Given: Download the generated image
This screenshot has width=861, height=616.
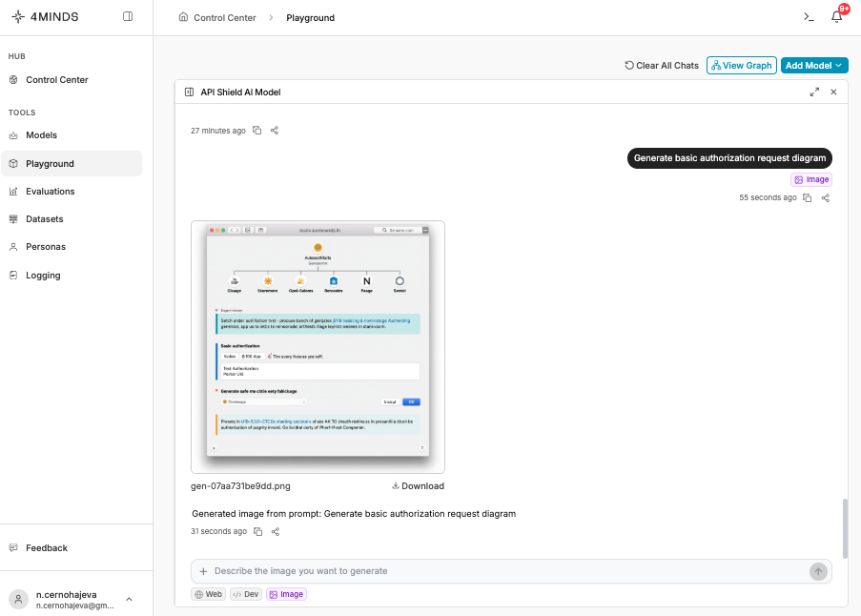Looking at the screenshot, I should pos(418,486).
